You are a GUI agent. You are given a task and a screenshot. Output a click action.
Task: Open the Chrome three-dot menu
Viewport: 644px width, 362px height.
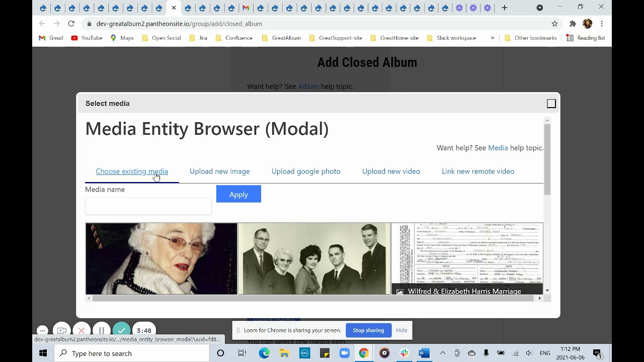pos(602,24)
